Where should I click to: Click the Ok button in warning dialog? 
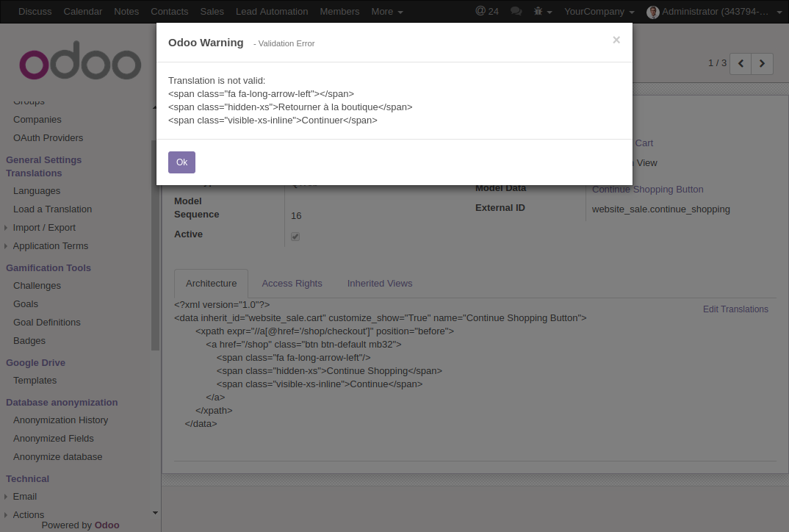tap(181, 162)
